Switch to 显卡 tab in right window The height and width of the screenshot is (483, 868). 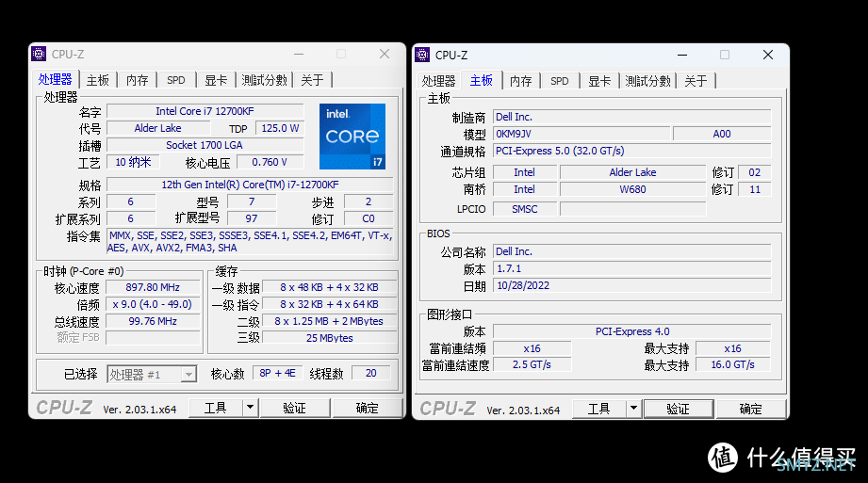(x=599, y=81)
